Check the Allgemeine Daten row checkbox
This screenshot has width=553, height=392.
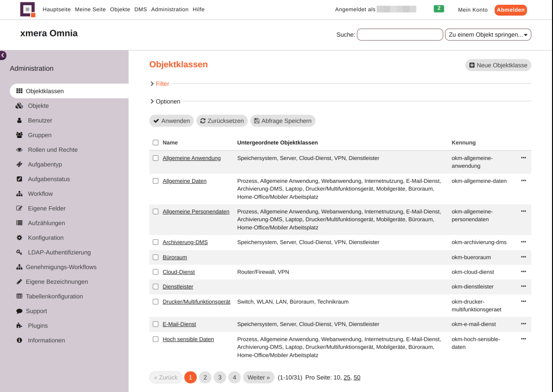(x=155, y=181)
